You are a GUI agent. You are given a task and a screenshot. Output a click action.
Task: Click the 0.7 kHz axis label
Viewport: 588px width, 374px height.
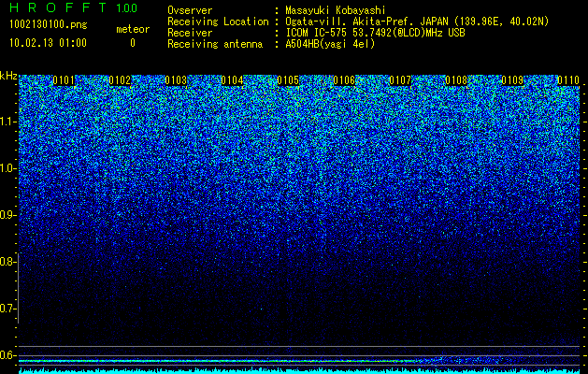[x=7, y=309]
